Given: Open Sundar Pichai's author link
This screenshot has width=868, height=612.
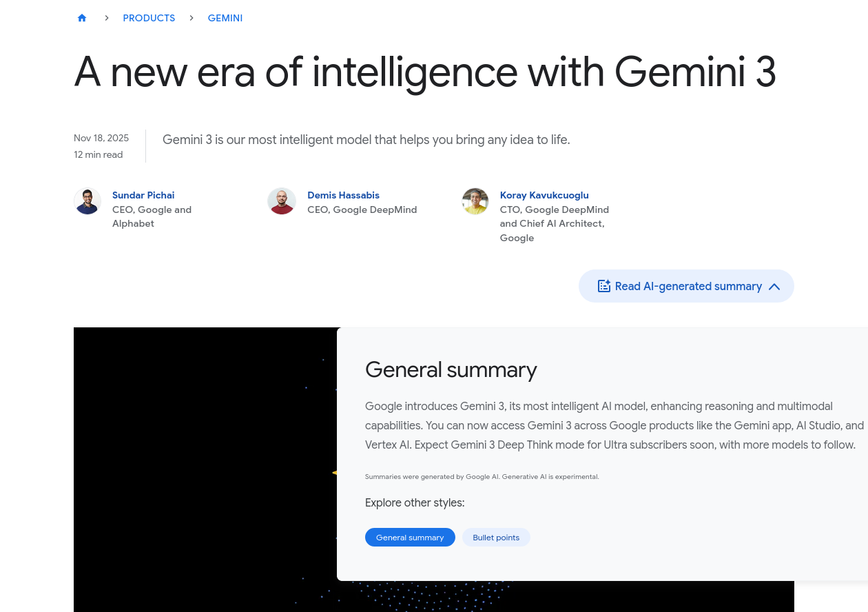Looking at the screenshot, I should coord(143,195).
